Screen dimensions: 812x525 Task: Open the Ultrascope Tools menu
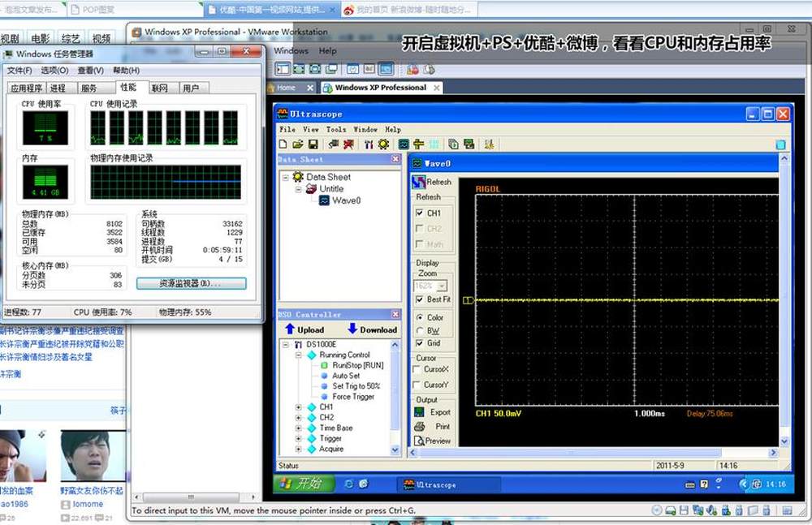(x=335, y=130)
